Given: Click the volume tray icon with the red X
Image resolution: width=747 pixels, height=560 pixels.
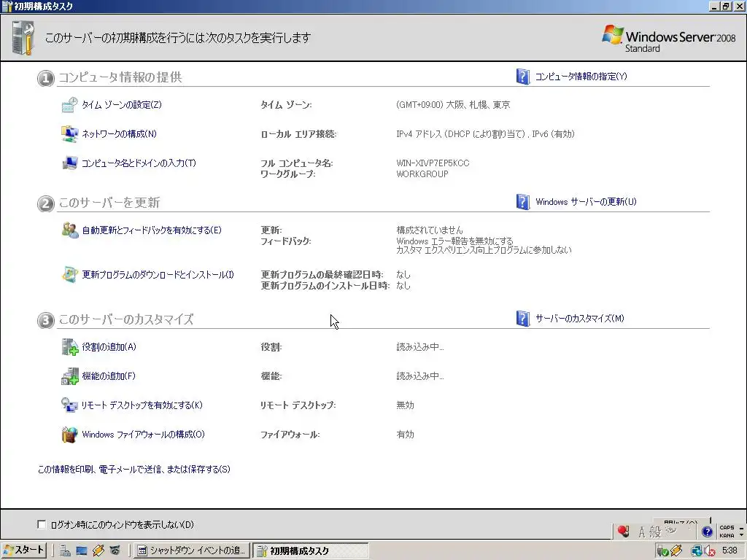Looking at the screenshot, I should point(710,551).
